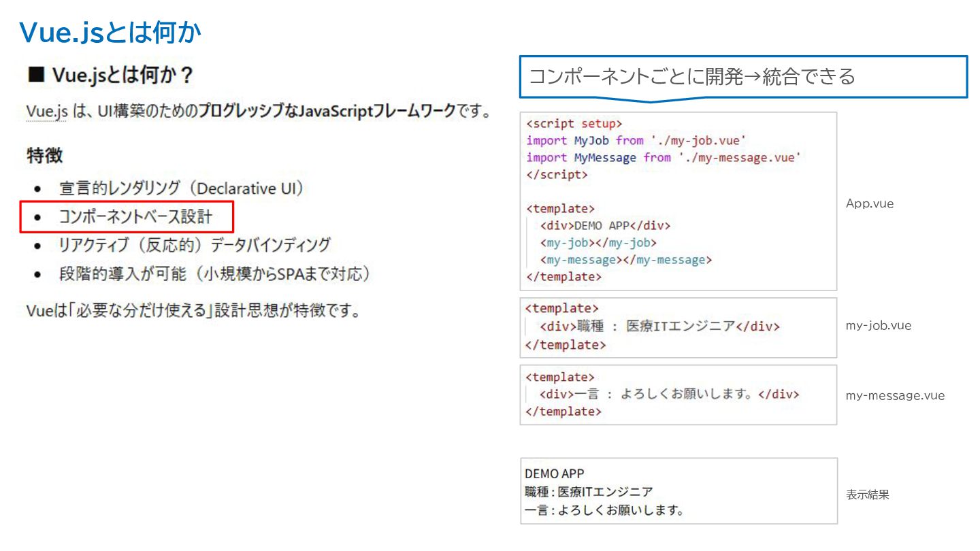
Task: Click the bullet 'コンポーネントベース設計'
Action: tap(135, 216)
